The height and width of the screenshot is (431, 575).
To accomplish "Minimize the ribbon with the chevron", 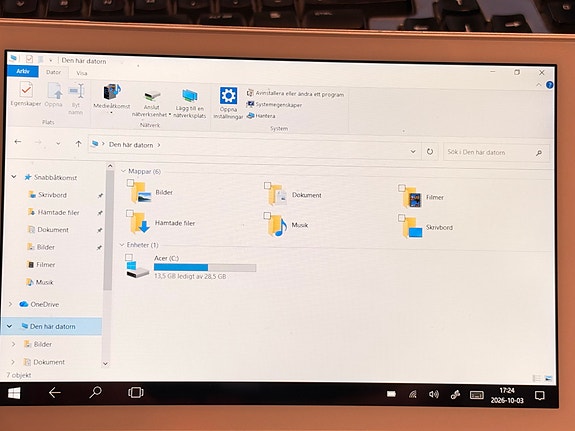I will 538,84.
